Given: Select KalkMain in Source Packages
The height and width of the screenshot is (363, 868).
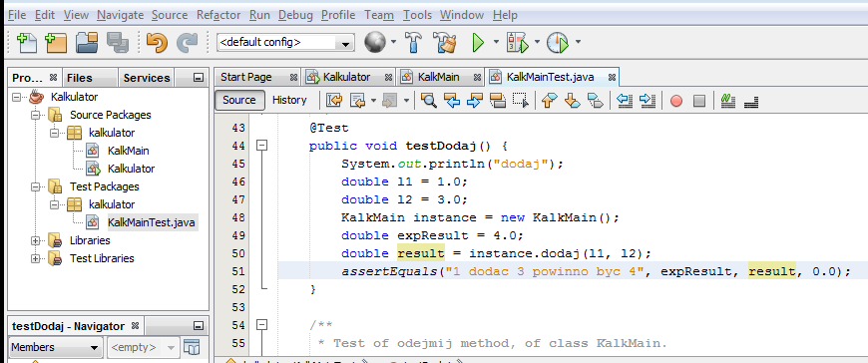Looking at the screenshot, I should tap(128, 151).
